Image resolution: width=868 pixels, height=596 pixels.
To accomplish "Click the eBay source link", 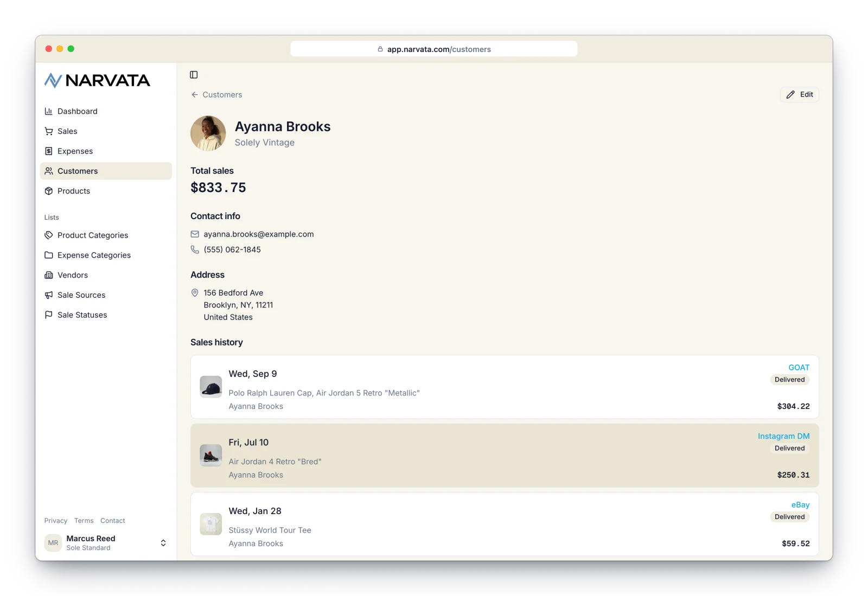I will pos(800,505).
